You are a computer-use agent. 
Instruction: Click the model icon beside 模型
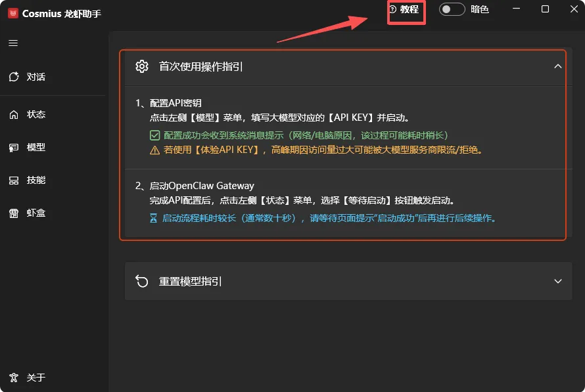point(14,148)
